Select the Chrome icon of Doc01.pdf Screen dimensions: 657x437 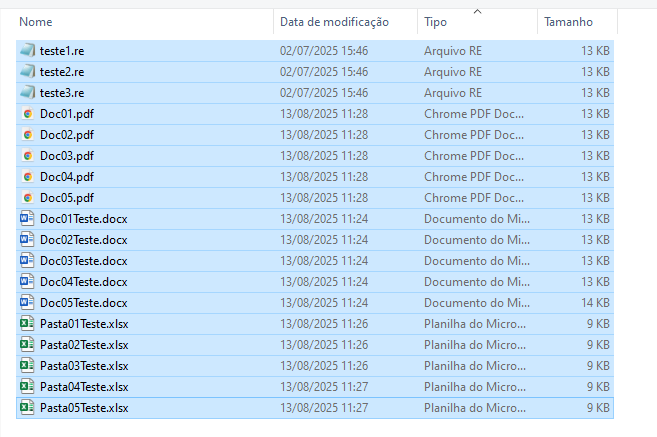coord(28,114)
